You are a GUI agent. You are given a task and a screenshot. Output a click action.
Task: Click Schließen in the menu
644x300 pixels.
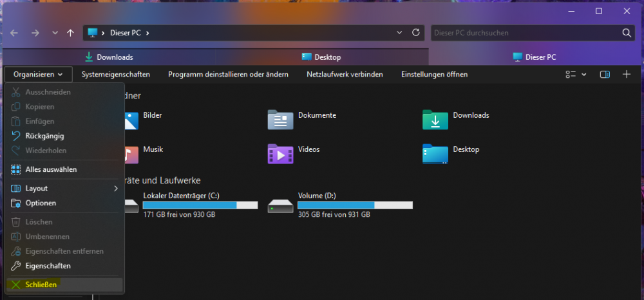pyautogui.click(x=65, y=285)
